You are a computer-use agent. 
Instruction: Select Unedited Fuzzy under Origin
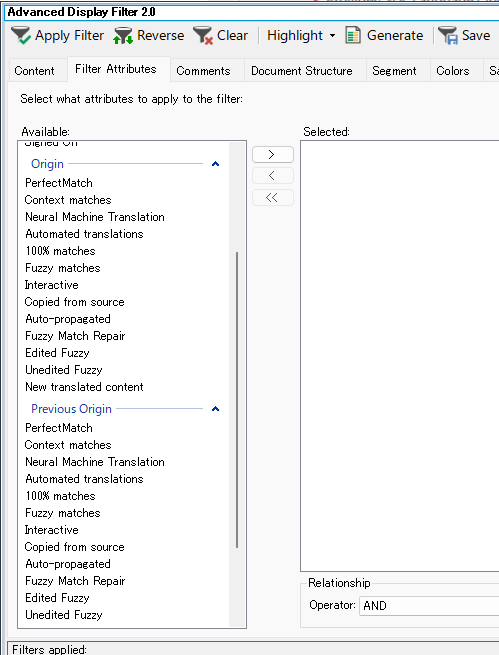[63, 370]
